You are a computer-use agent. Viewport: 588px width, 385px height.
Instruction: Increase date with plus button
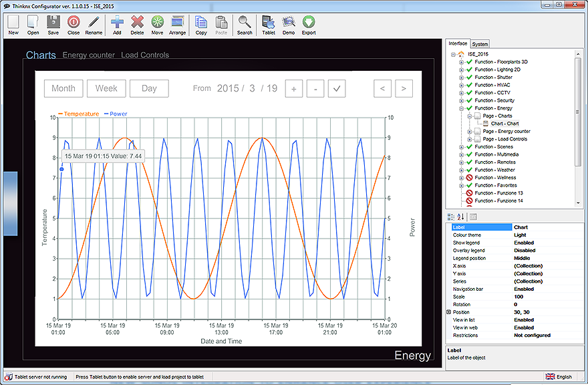[293, 88]
